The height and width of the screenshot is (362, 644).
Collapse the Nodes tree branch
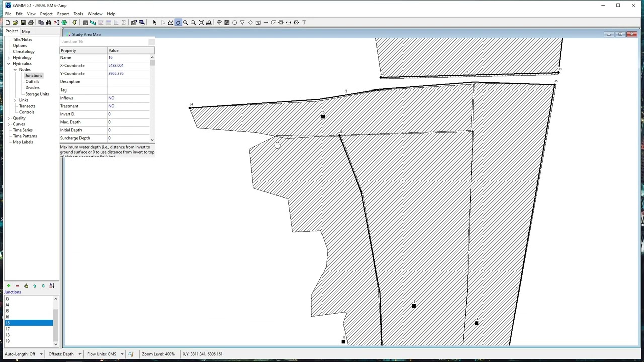15,70
